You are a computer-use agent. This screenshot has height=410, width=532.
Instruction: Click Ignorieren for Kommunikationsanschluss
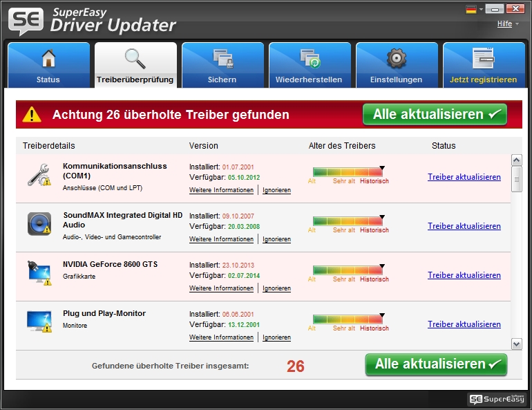click(276, 190)
